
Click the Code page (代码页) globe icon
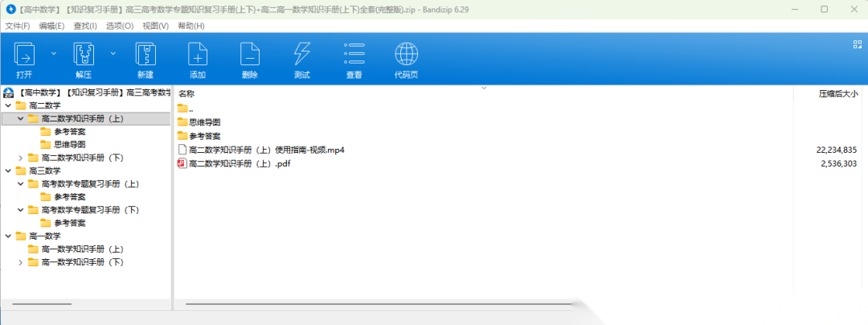click(x=406, y=55)
